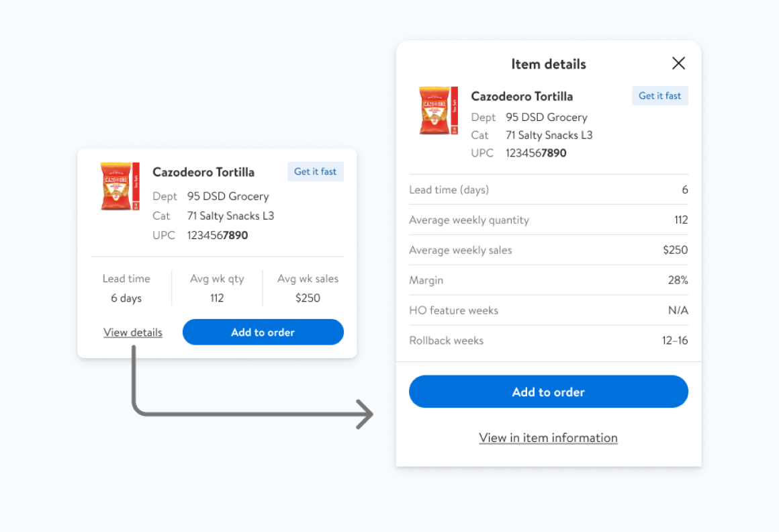The width and height of the screenshot is (779, 532).
Task: Click the UPC number in Item details
Action: (x=536, y=153)
